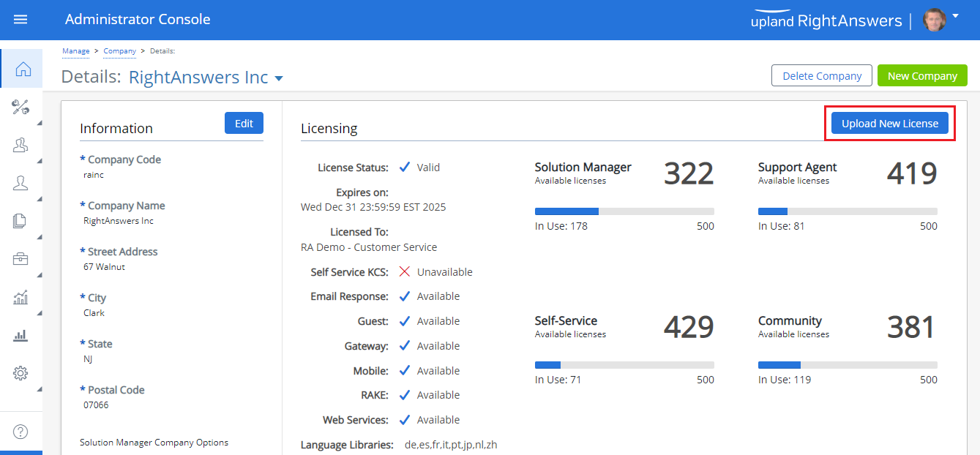Open the bar chart reports sidebar icon
Image resolution: width=980 pixels, height=455 pixels.
(20, 335)
